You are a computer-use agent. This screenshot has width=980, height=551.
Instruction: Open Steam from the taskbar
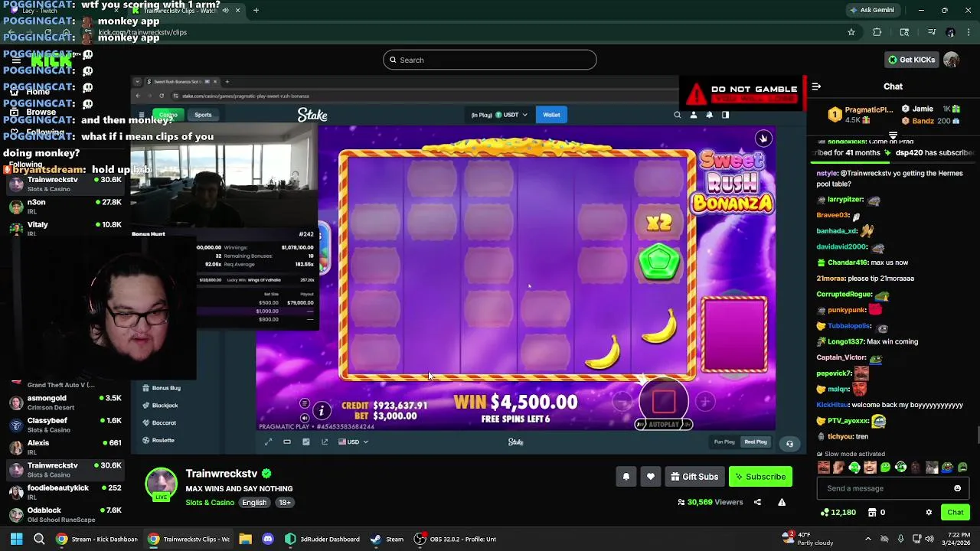point(387,539)
